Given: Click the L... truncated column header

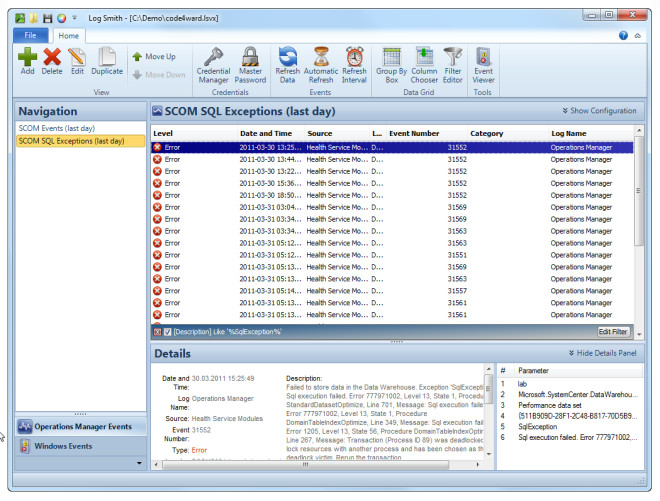Looking at the screenshot, I should click(x=377, y=133).
